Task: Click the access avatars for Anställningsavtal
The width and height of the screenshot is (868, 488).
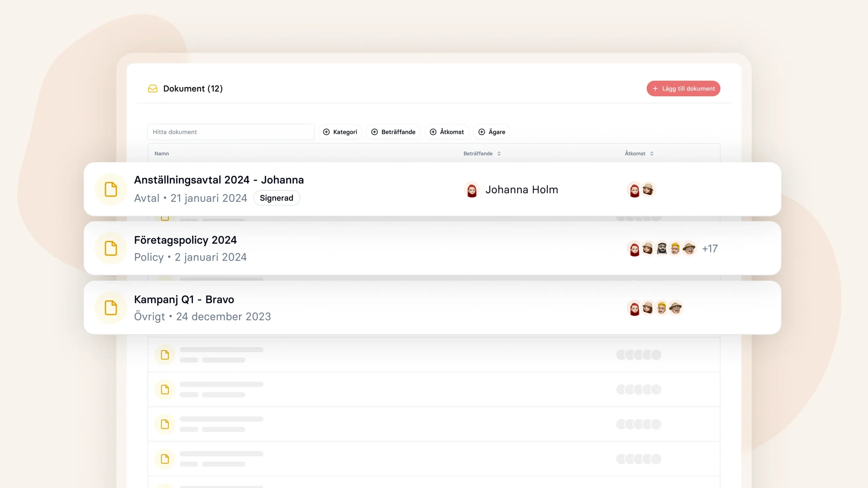Action: click(641, 190)
